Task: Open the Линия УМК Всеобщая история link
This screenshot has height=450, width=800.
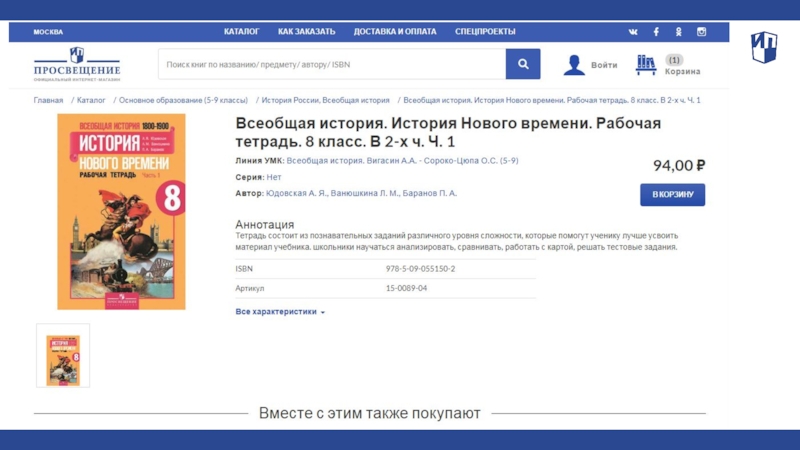Action: pyautogui.click(x=402, y=161)
